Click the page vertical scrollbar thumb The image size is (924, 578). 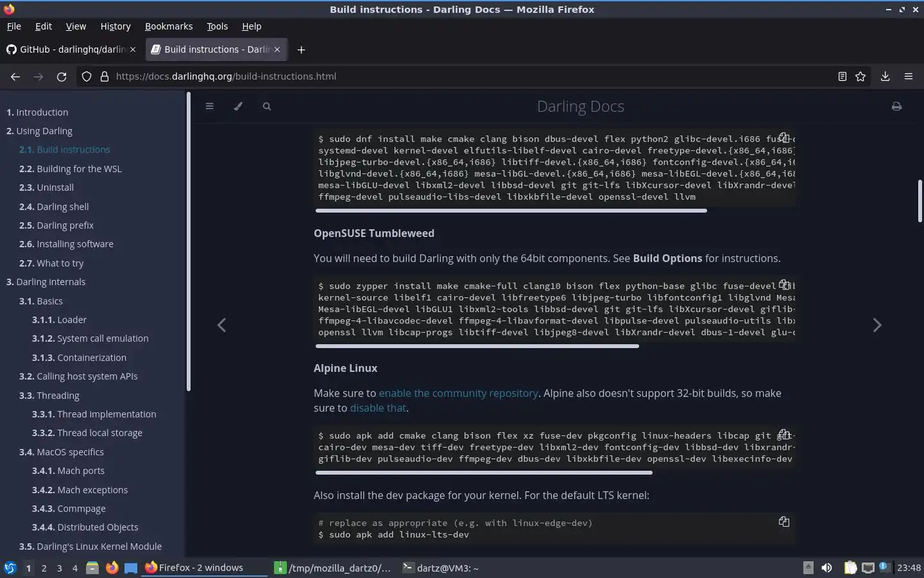(x=920, y=201)
